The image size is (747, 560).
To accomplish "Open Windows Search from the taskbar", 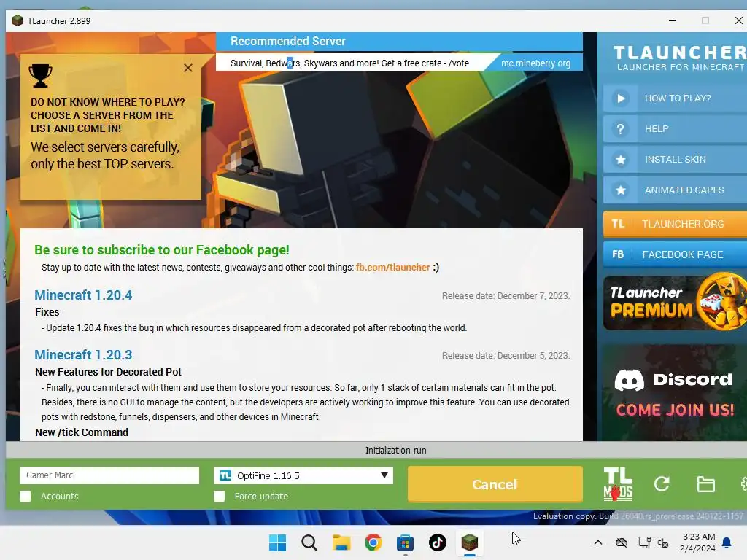I will pyautogui.click(x=309, y=542).
